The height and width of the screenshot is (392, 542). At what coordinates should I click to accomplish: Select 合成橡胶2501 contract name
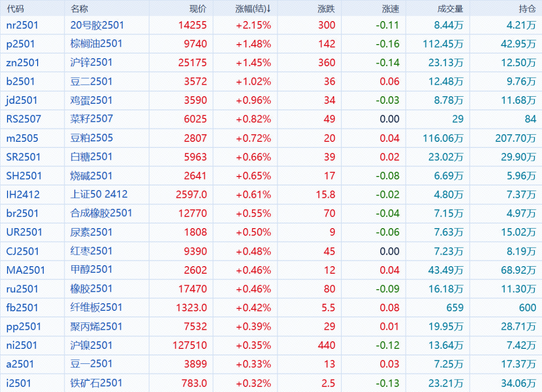click(x=101, y=214)
